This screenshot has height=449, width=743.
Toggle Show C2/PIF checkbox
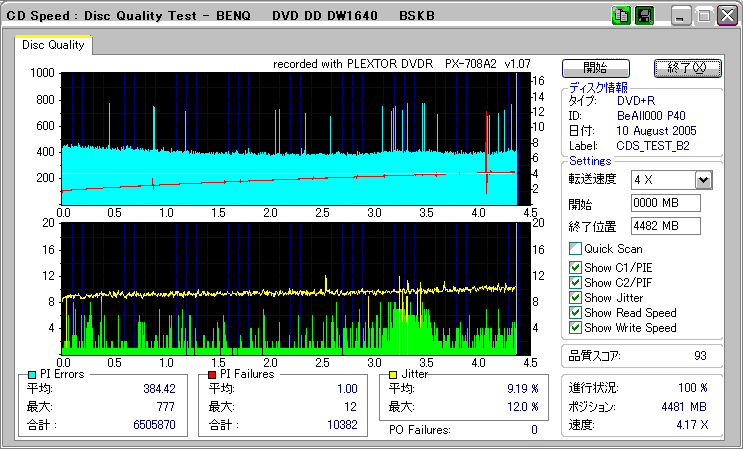coord(575,282)
